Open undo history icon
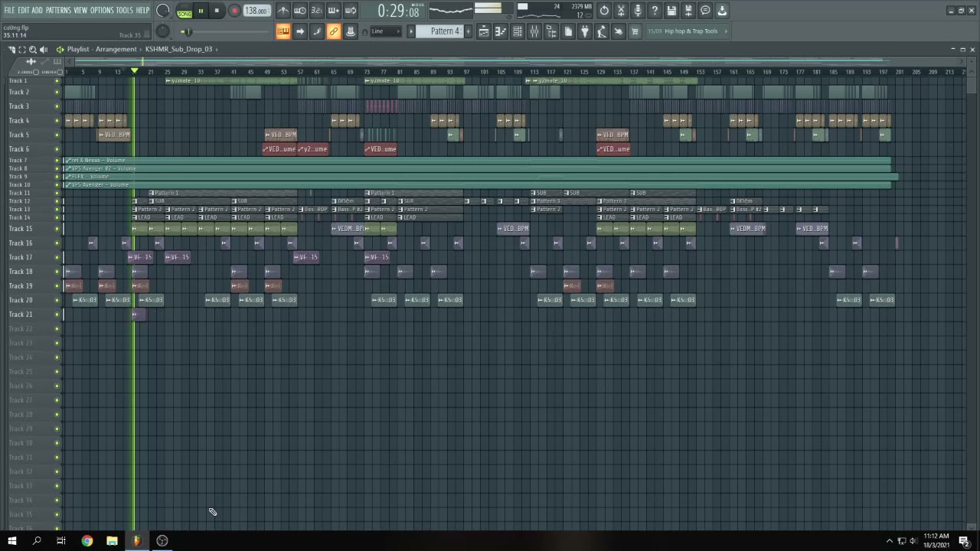The width and height of the screenshot is (980, 551). pyautogui.click(x=604, y=11)
